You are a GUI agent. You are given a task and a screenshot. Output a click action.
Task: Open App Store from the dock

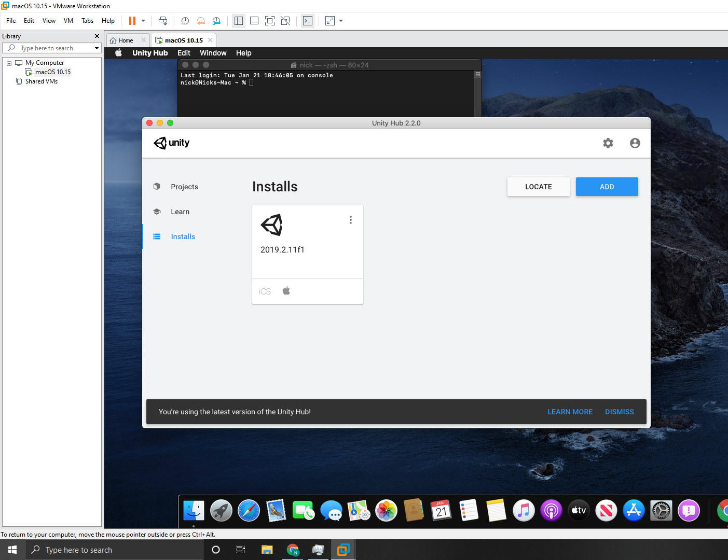(634, 511)
